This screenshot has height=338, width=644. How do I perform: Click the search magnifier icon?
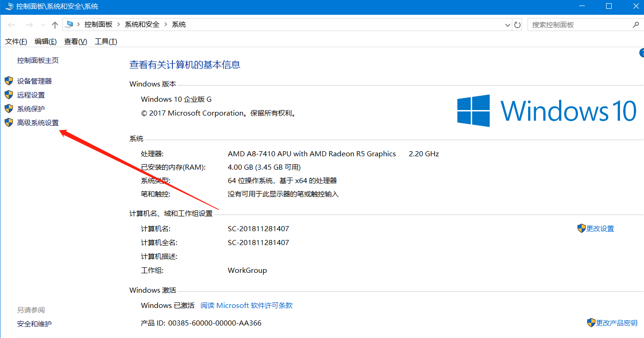pos(636,25)
